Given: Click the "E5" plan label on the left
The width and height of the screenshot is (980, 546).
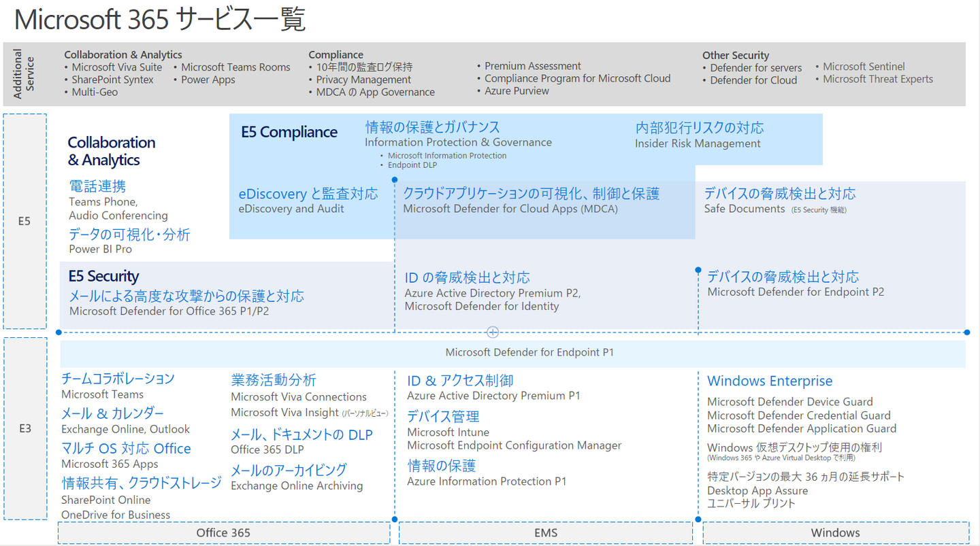Looking at the screenshot, I should (24, 222).
